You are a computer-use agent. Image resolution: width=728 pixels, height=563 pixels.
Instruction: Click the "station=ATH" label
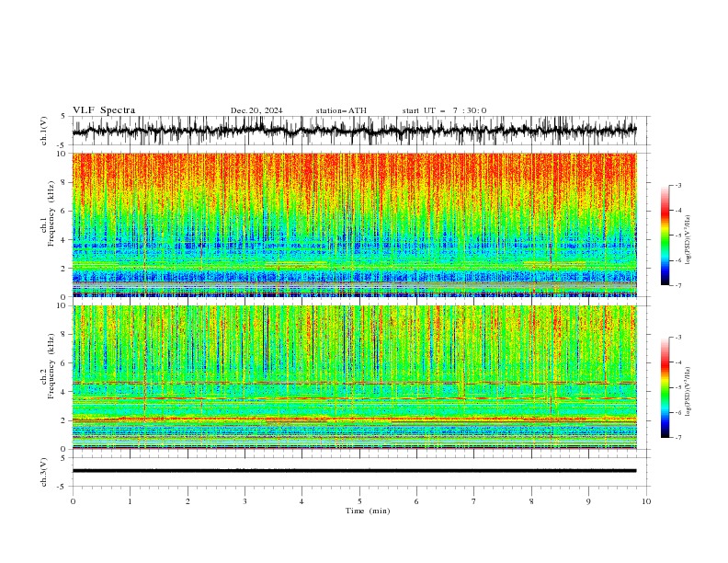click(x=341, y=110)
